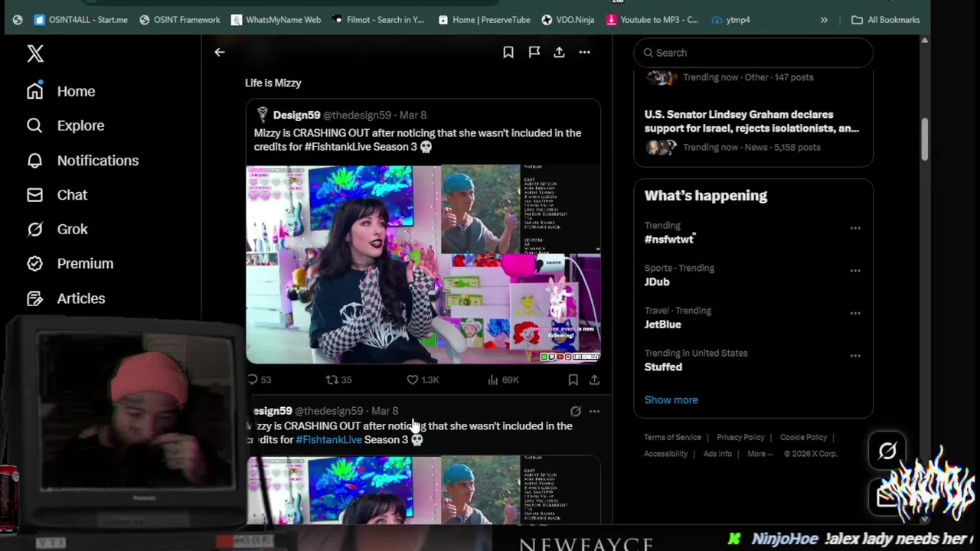Open the Ads info footer link

pos(717,454)
